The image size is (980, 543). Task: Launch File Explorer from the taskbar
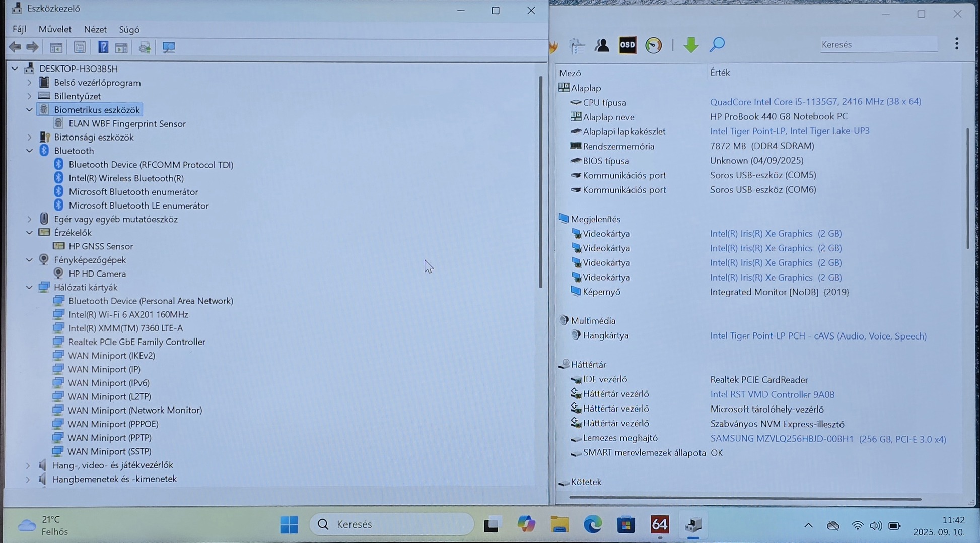pos(559,525)
